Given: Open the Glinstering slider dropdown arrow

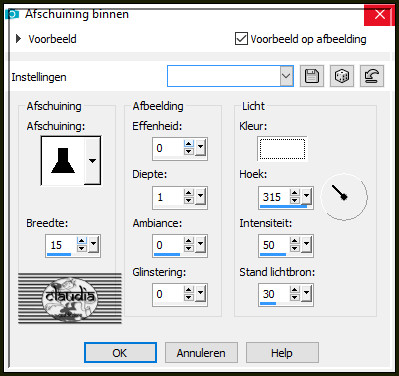Looking at the screenshot, I should coord(200,293).
